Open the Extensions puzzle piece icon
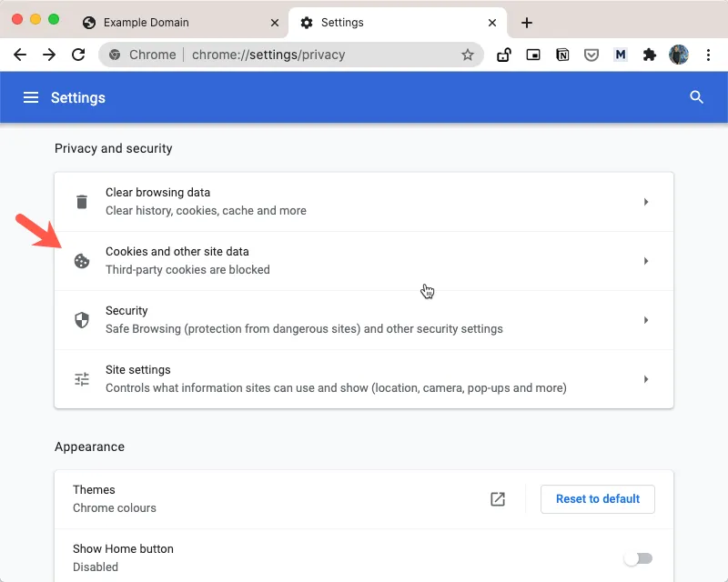The width and height of the screenshot is (728, 582). point(649,55)
